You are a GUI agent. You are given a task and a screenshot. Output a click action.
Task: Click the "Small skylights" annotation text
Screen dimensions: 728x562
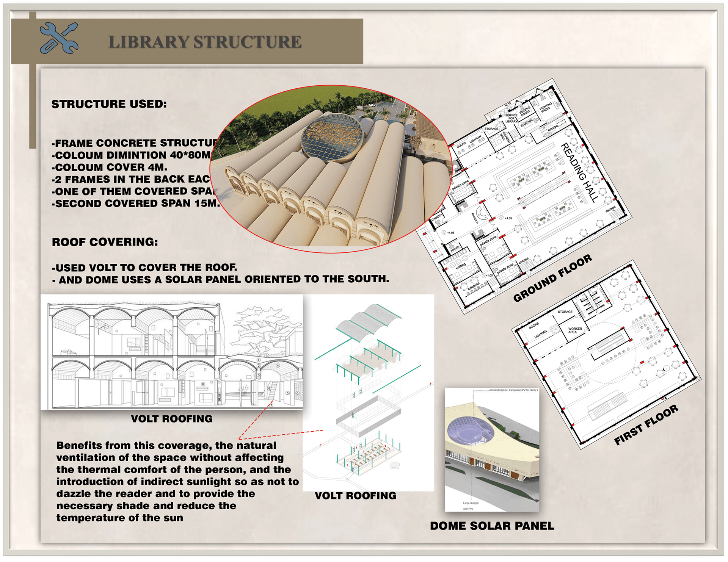[x=513, y=390]
